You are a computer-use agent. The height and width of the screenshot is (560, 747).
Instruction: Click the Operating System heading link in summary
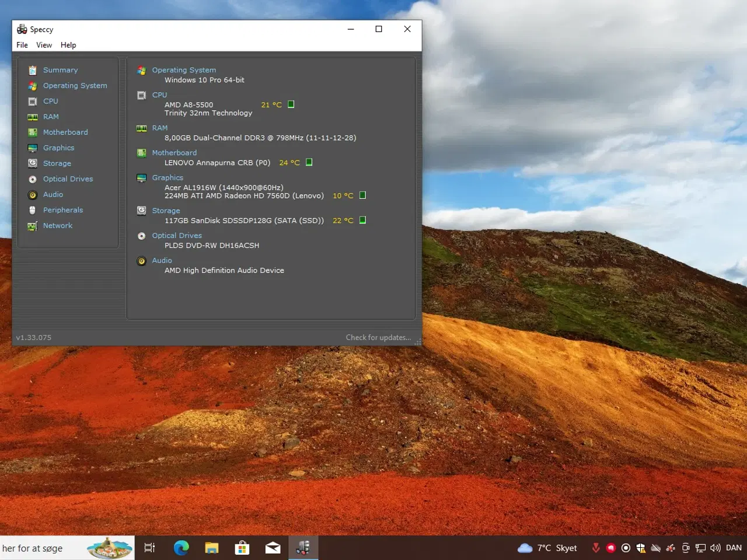pos(184,70)
